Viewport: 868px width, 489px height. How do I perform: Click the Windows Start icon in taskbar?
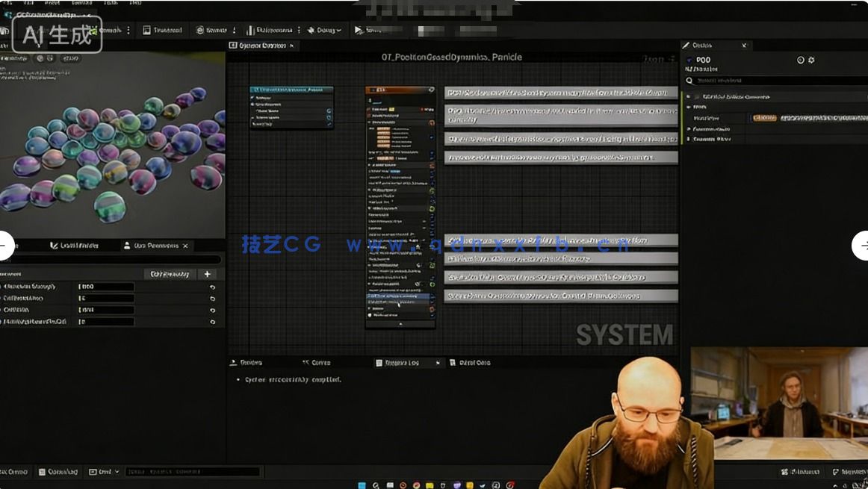(362, 485)
